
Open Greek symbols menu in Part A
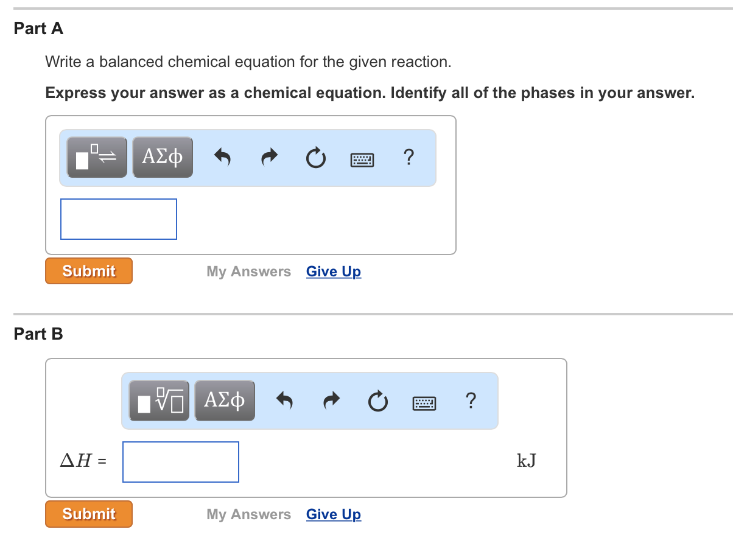point(163,158)
